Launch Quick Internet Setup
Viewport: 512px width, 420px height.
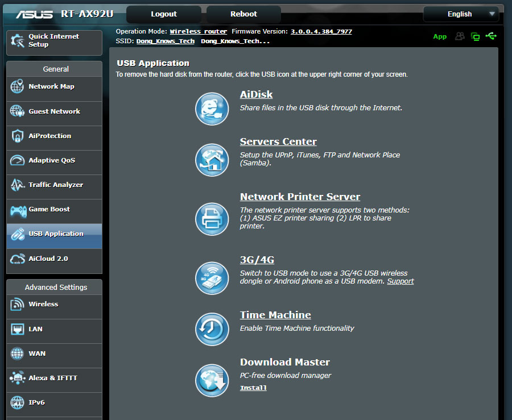point(54,40)
